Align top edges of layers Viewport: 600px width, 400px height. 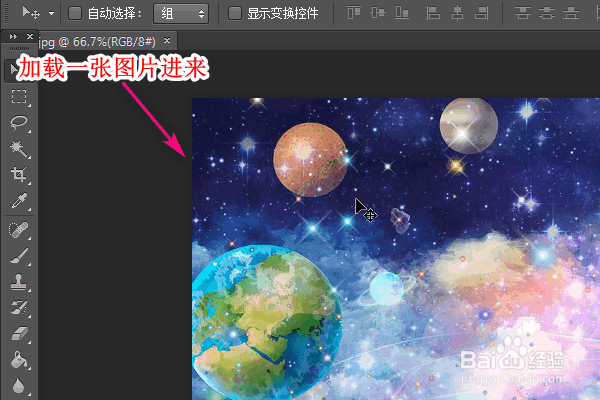coord(354,13)
